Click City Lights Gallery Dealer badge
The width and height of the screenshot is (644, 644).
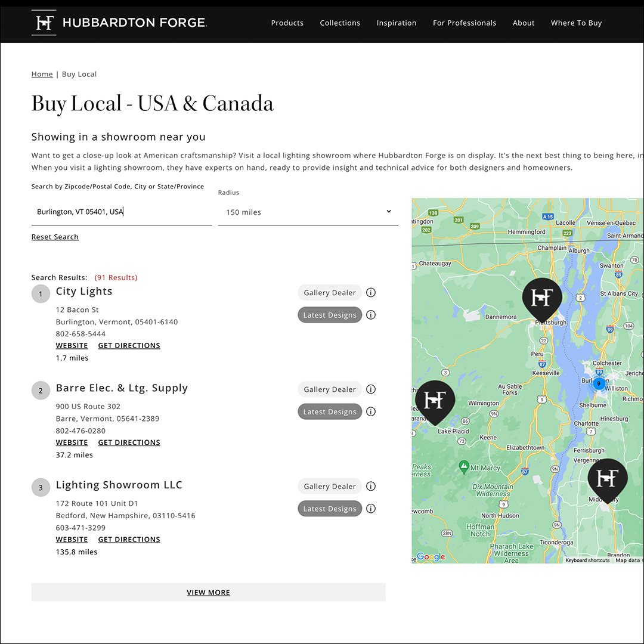click(330, 292)
